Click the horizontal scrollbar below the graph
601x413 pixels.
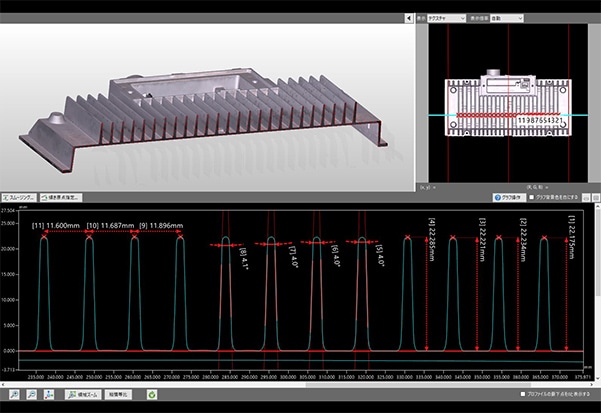pyautogui.click(x=300, y=382)
